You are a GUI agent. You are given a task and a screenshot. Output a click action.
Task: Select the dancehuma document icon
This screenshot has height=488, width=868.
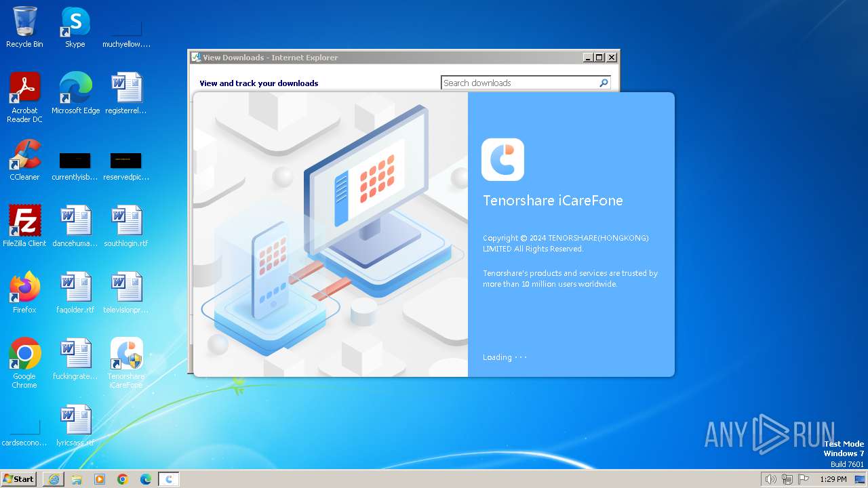pos(75,226)
